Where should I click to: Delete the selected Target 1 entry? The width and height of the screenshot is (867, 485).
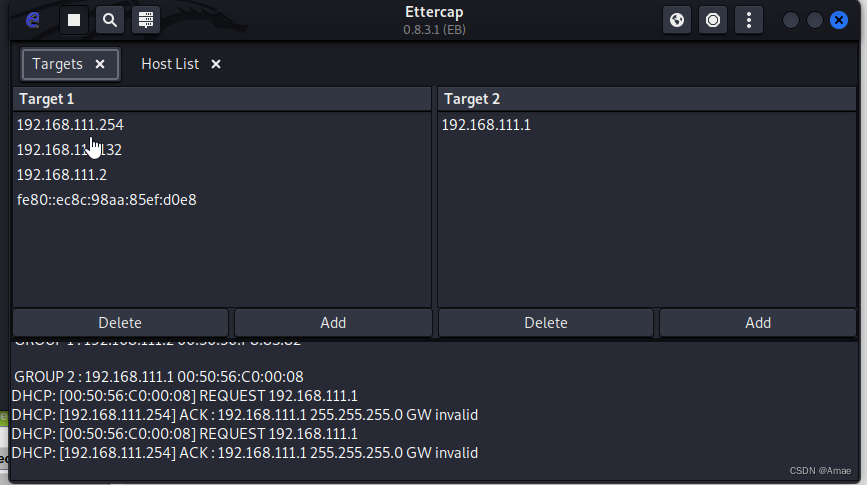pyautogui.click(x=120, y=322)
